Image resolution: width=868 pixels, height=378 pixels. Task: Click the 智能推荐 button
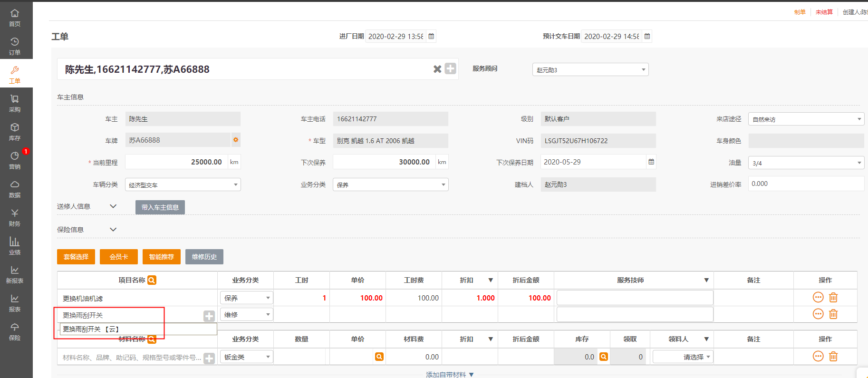point(162,257)
